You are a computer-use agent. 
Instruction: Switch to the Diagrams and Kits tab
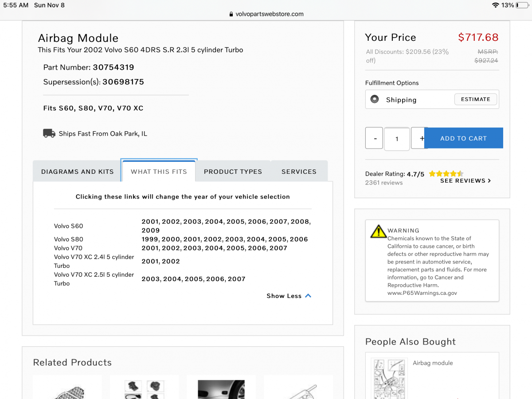(77, 172)
